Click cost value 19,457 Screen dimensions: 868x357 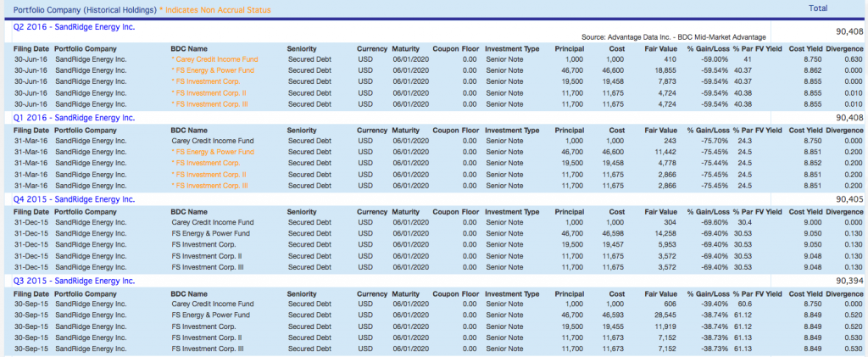click(614, 244)
